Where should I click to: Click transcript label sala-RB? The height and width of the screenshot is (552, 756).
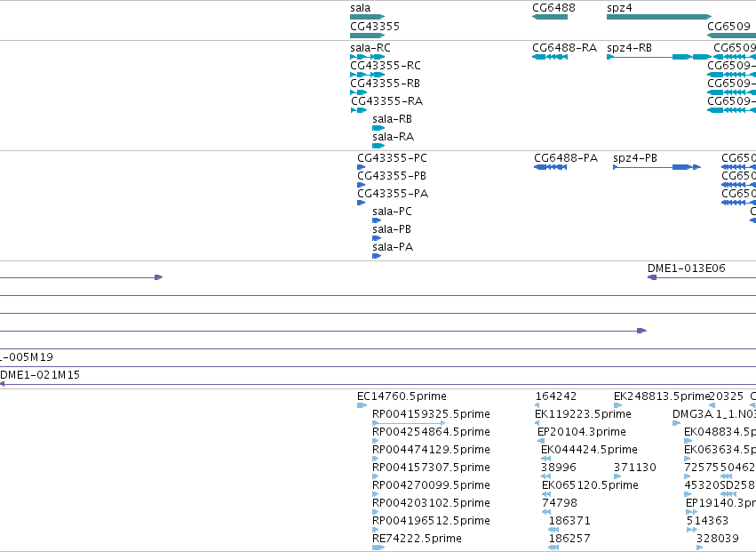[x=392, y=119]
